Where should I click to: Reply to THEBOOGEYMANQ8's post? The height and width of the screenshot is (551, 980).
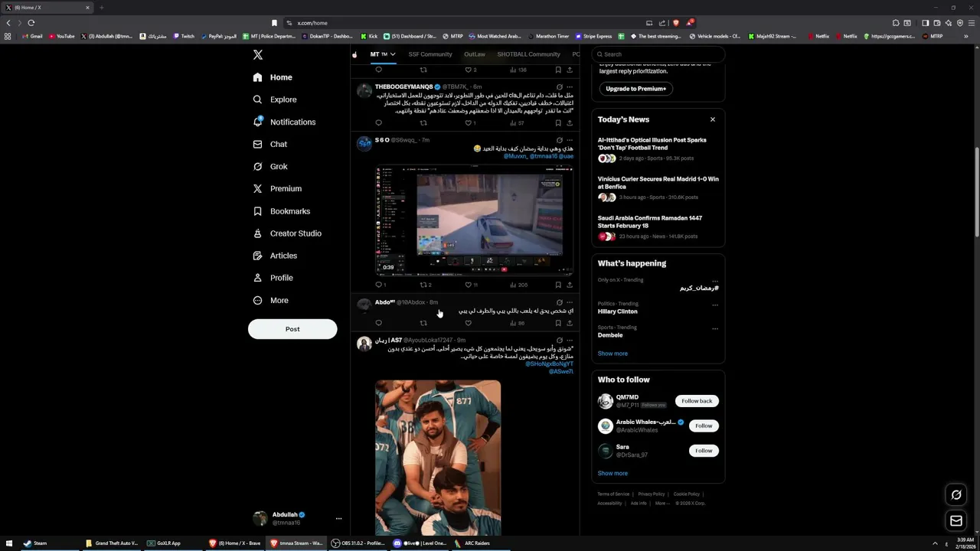(x=378, y=122)
